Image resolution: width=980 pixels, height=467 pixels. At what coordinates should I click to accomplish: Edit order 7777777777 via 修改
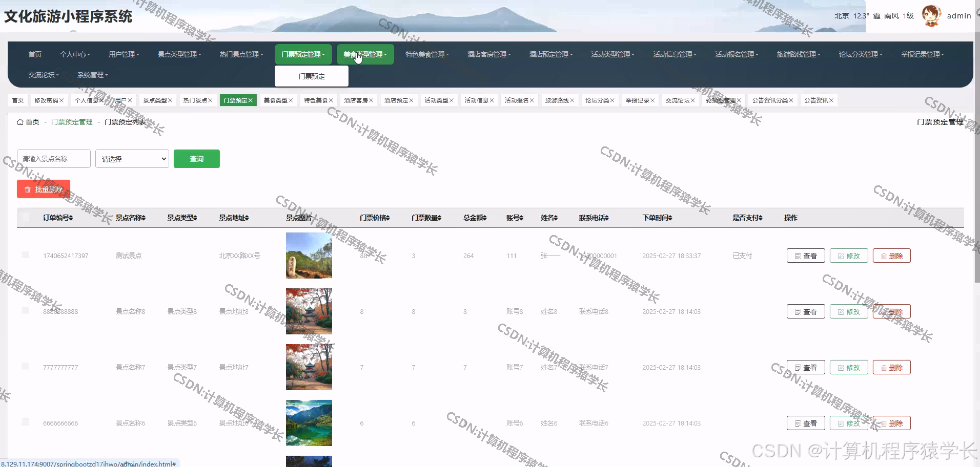tap(849, 367)
